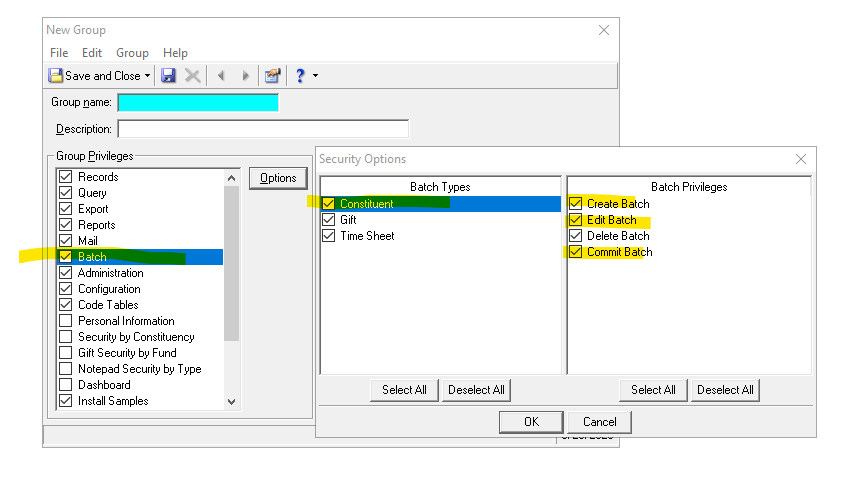The image size is (844, 482).
Task: Select the Time Sheet row label
Action: click(367, 236)
